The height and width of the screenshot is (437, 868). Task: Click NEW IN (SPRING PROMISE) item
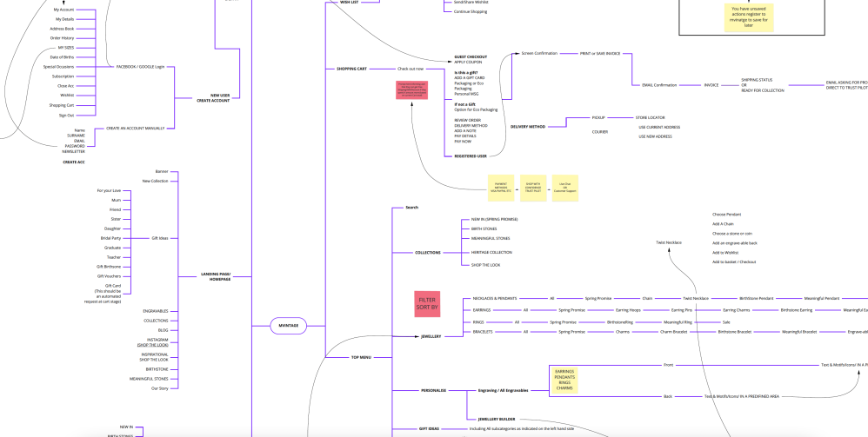tap(494, 219)
